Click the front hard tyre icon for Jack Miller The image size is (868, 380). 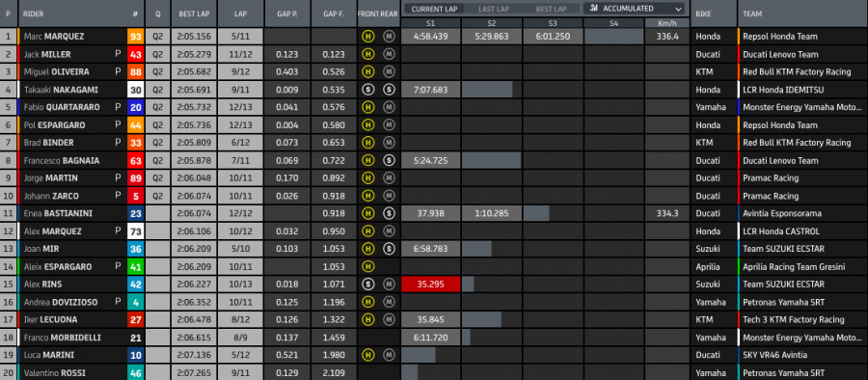tap(367, 54)
